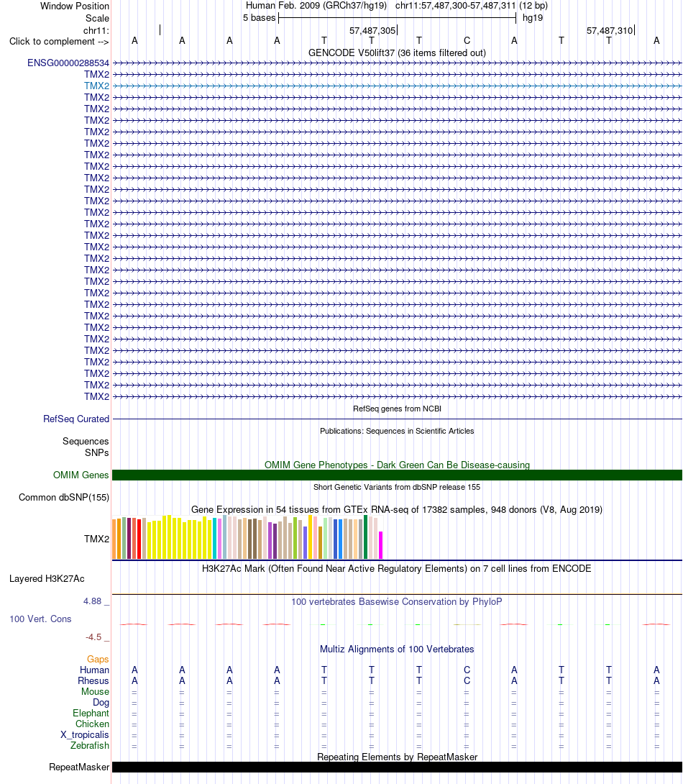Image resolution: width=683 pixels, height=784 pixels.
Task: Click 'Repeating Elements by RepeatMasker' title
Action: [x=397, y=757]
